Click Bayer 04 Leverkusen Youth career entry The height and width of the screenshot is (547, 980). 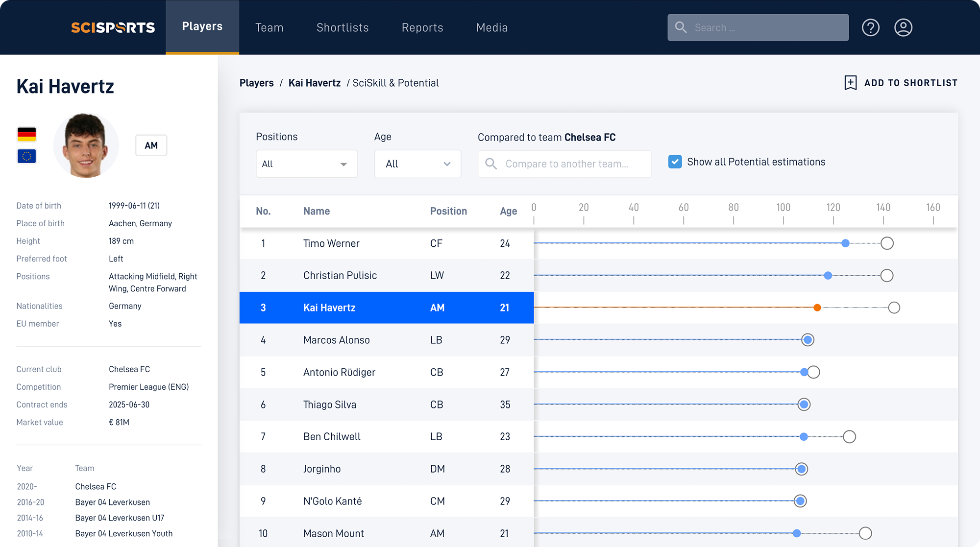point(124,533)
